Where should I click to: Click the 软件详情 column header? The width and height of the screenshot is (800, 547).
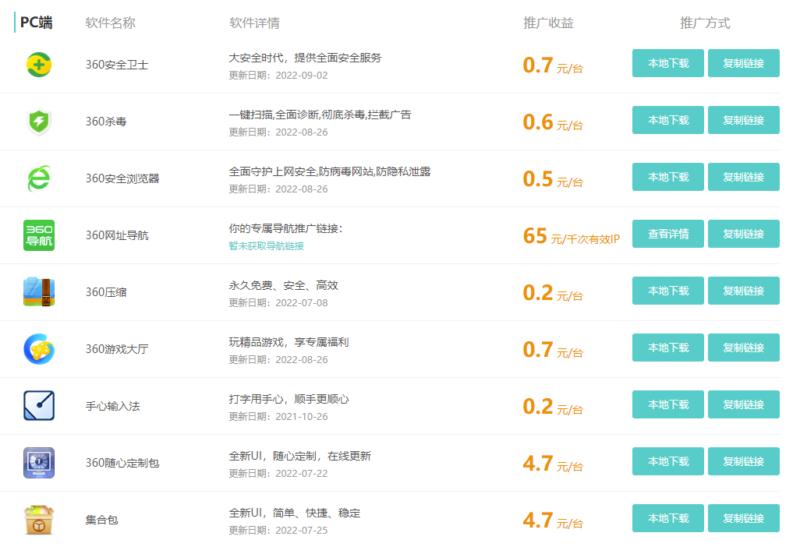pos(255,23)
